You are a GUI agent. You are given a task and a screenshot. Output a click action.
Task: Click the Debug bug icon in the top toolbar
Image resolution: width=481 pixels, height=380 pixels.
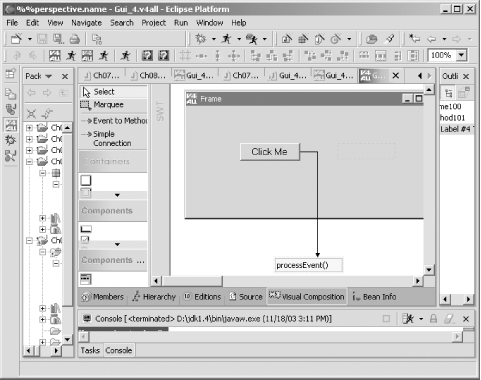pos(201,39)
